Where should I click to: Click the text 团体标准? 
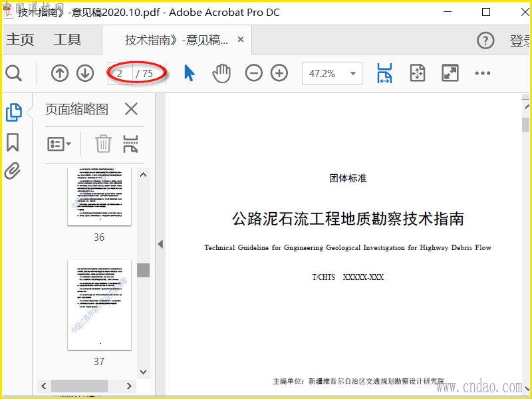[348, 178]
